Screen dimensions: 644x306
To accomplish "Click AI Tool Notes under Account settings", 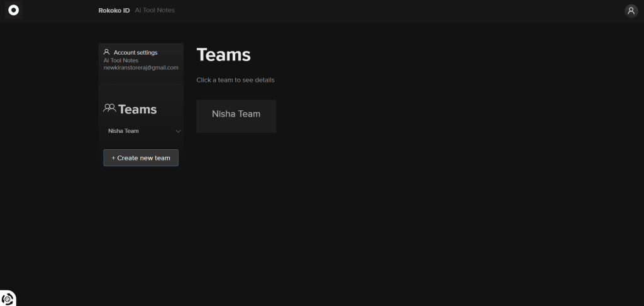I will coord(121,60).
